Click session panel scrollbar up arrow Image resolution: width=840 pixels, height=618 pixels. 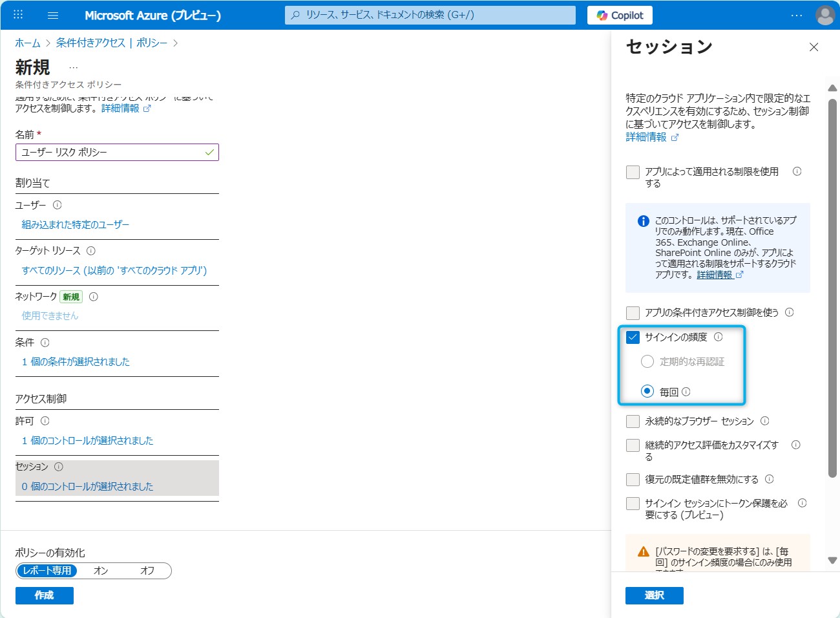point(832,88)
